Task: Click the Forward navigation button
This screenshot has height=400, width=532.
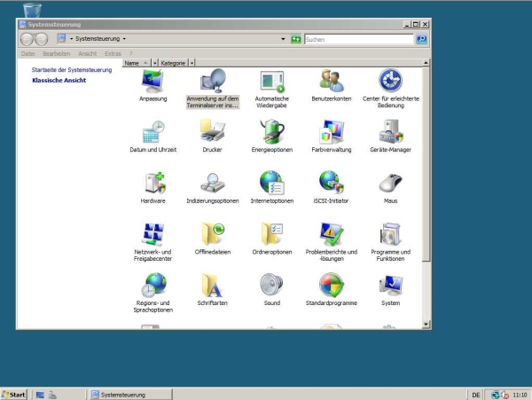Action: 42,39
